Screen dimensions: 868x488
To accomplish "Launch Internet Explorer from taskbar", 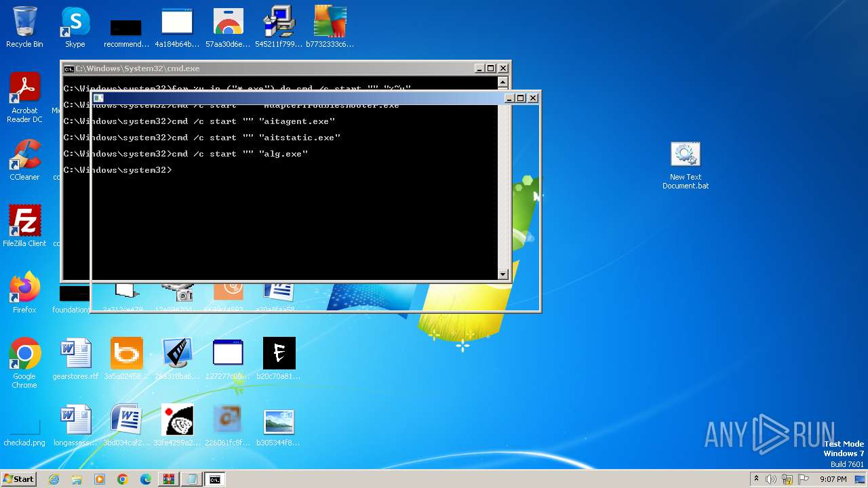I will (54, 479).
